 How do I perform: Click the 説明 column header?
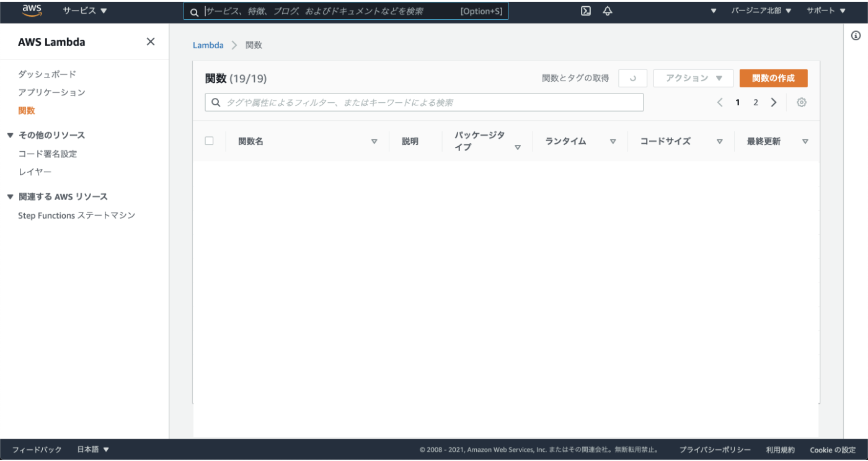pyautogui.click(x=410, y=141)
